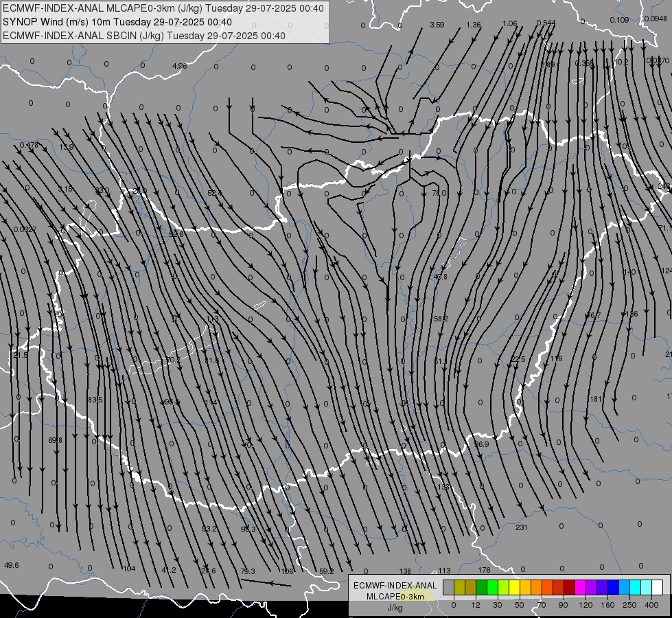Click the 79.3 map value
672x618 pixels.
248,571
